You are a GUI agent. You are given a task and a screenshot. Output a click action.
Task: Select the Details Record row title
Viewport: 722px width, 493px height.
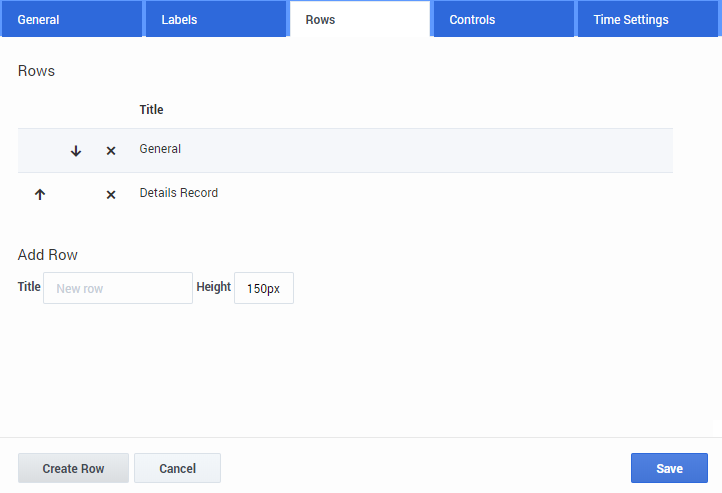(x=178, y=193)
